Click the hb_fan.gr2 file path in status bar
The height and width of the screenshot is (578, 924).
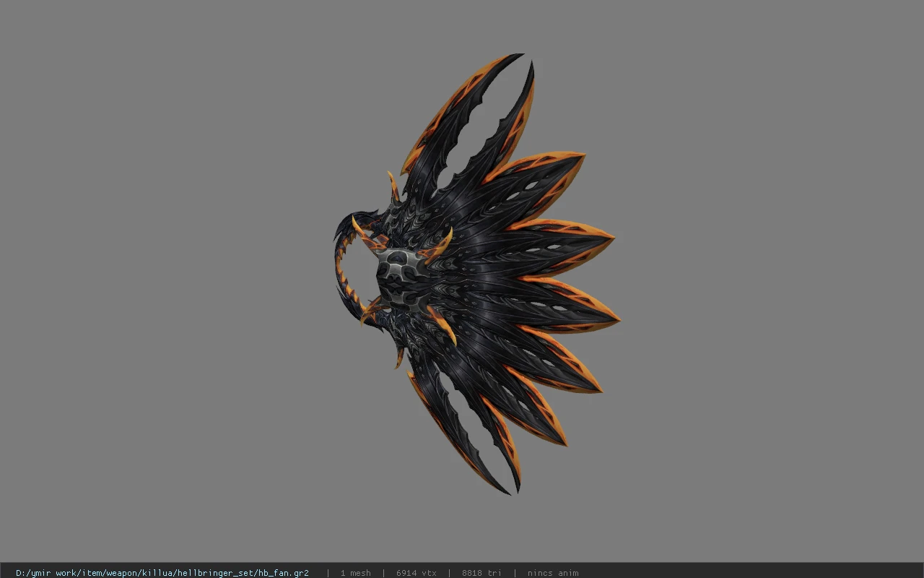point(162,573)
